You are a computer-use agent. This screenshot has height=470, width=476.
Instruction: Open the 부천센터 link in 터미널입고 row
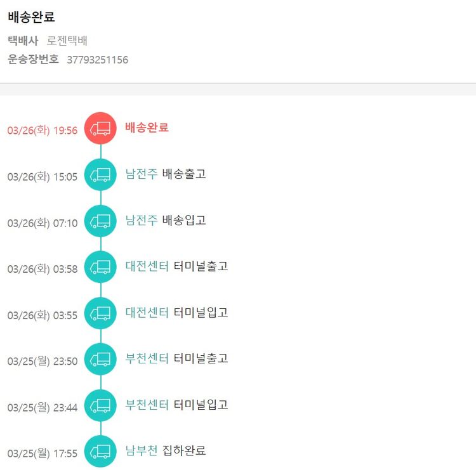tap(147, 405)
